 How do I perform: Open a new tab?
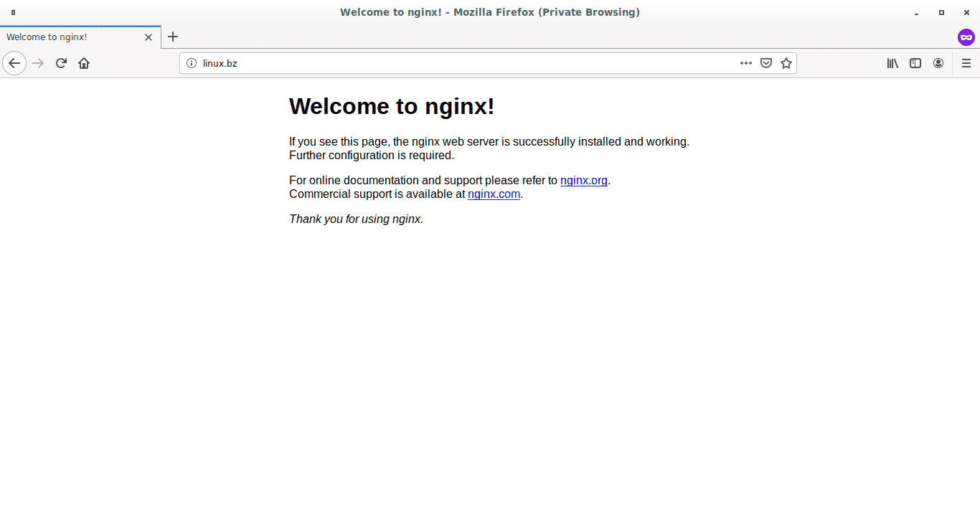tap(173, 37)
